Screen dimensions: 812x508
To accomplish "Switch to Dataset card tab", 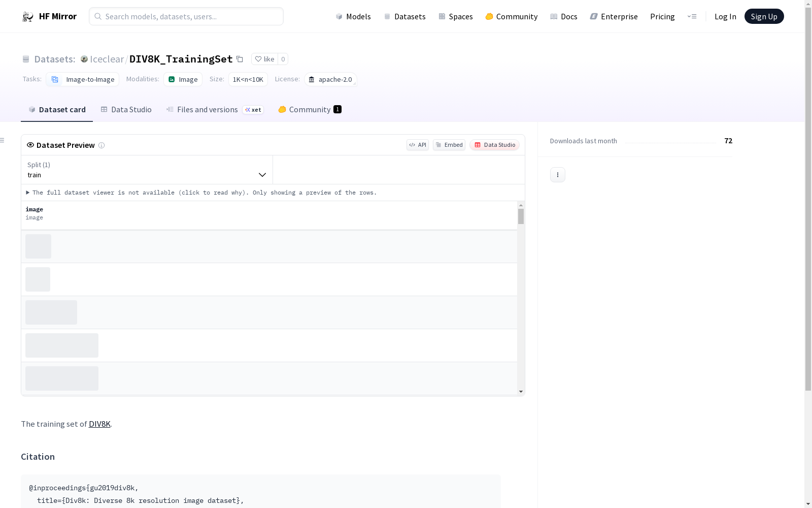I will pos(57,110).
